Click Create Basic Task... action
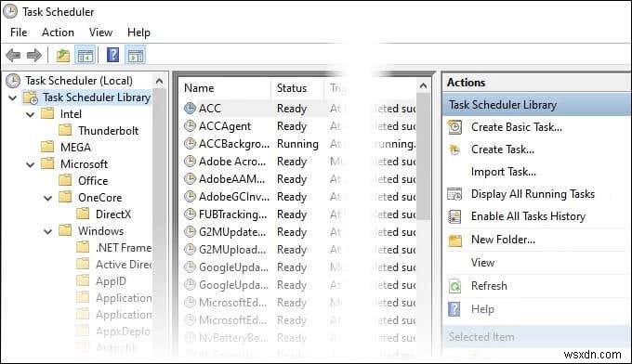The height and width of the screenshot is (364, 632). pos(517,127)
